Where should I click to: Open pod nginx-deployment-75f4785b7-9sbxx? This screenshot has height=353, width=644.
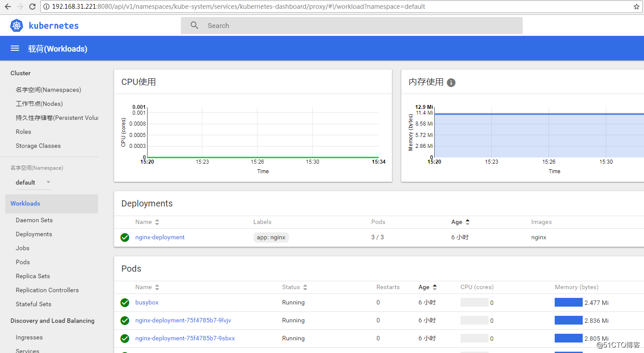(185, 338)
